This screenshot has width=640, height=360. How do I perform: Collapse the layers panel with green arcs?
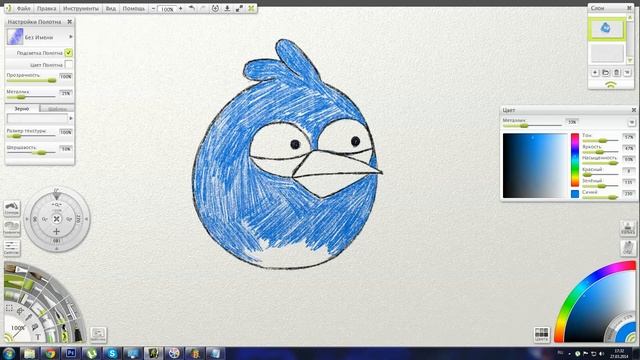tap(611, 84)
